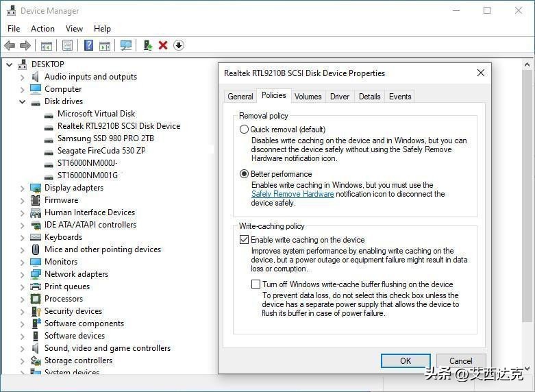The height and width of the screenshot is (392, 535).
Task: Click the Mice and other pointing devices icon
Action: [36, 249]
